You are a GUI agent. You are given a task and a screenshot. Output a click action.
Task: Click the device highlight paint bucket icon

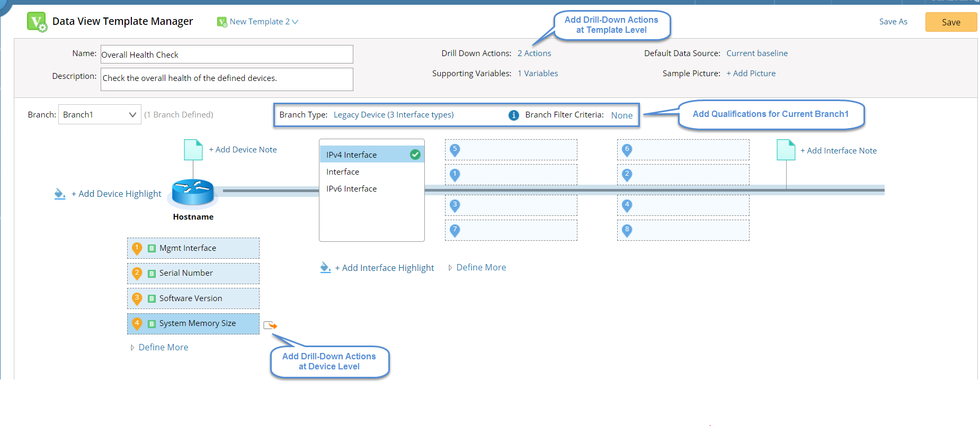tap(60, 194)
